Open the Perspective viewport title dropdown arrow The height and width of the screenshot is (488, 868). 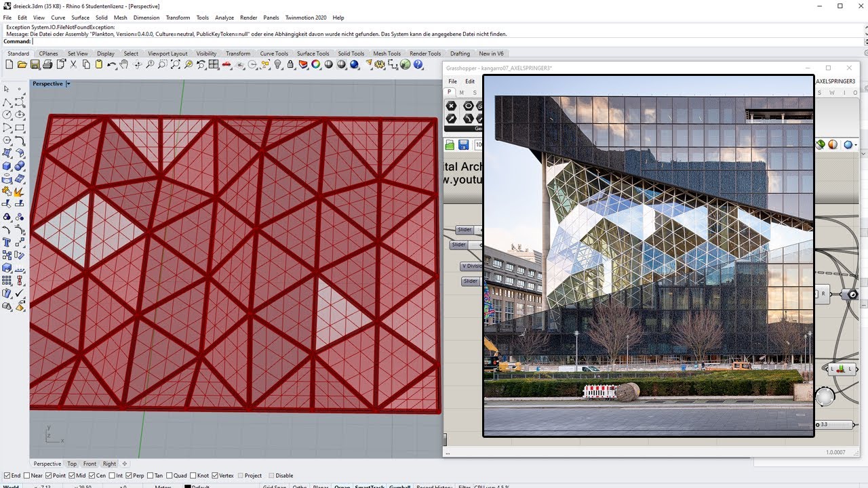(68, 84)
